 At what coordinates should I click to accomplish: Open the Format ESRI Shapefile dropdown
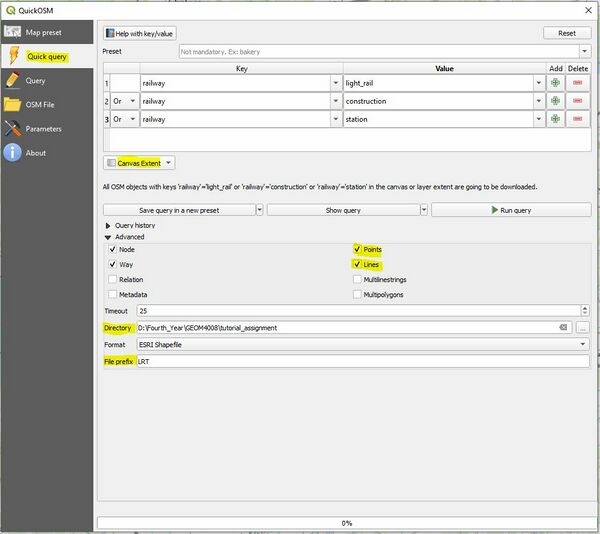click(583, 344)
